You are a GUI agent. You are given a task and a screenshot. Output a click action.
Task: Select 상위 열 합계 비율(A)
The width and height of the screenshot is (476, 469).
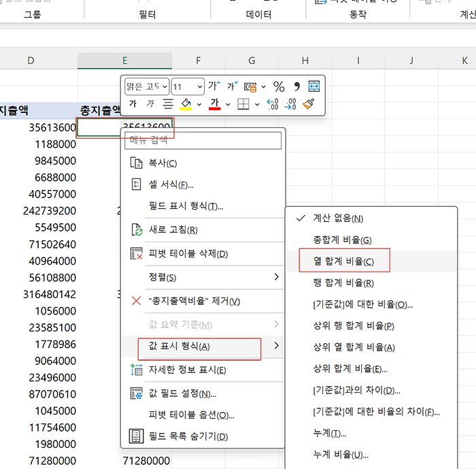tap(371, 347)
